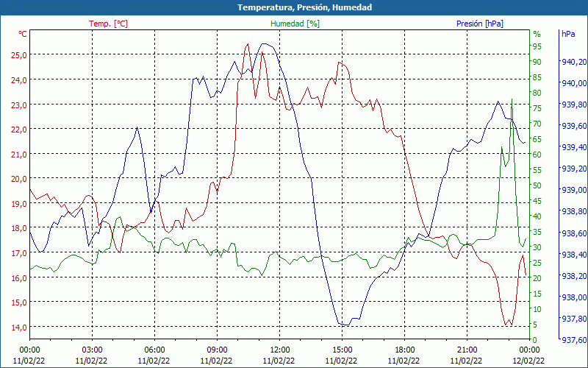Click the green "%" axis unit label

537,34
